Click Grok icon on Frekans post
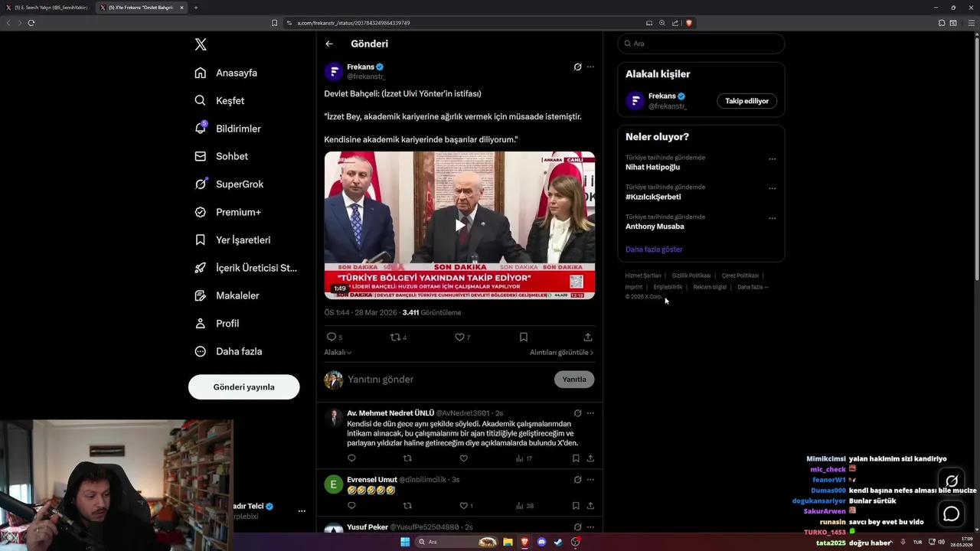The width and height of the screenshot is (980, 551). pos(578,67)
